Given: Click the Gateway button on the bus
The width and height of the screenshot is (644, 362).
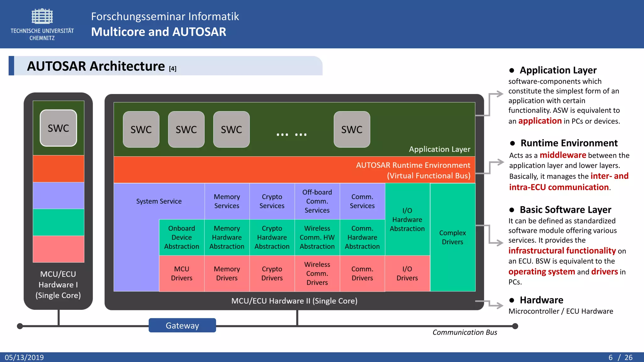Looking at the screenshot, I should pyautogui.click(x=182, y=326).
